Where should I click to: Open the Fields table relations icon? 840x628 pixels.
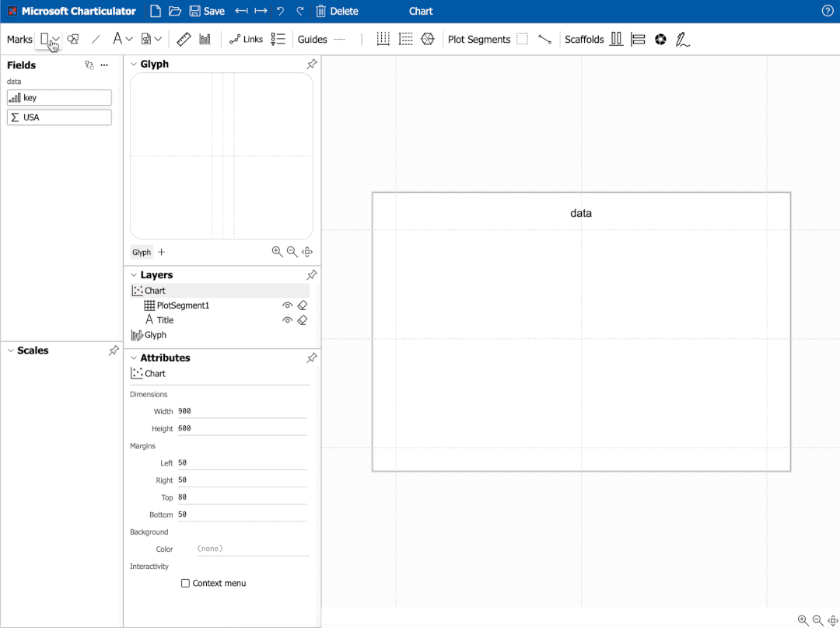[x=89, y=65]
